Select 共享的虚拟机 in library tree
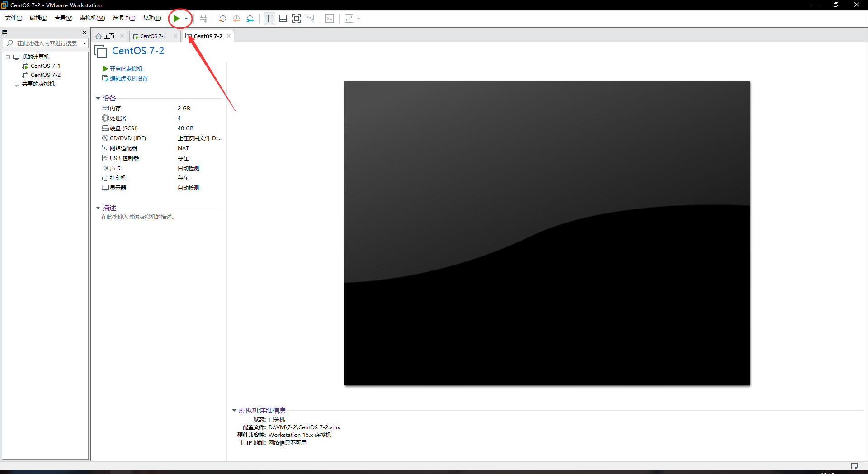The width and height of the screenshot is (868, 474). [38, 84]
